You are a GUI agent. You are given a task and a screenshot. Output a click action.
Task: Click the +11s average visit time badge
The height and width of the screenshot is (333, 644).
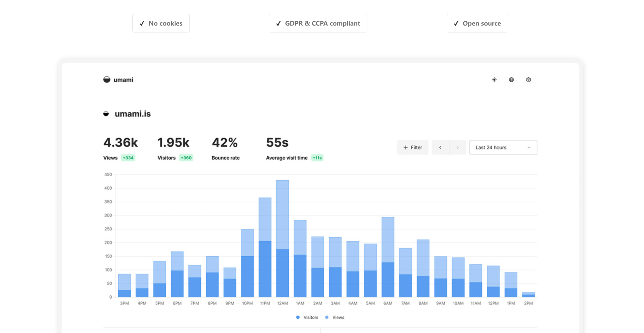(x=317, y=158)
